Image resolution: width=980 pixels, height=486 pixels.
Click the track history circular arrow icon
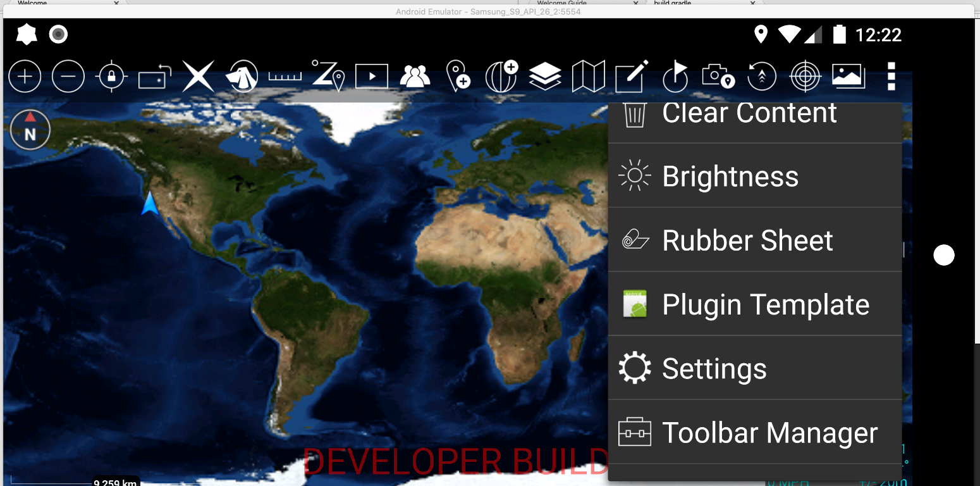(x=762, y=77)
